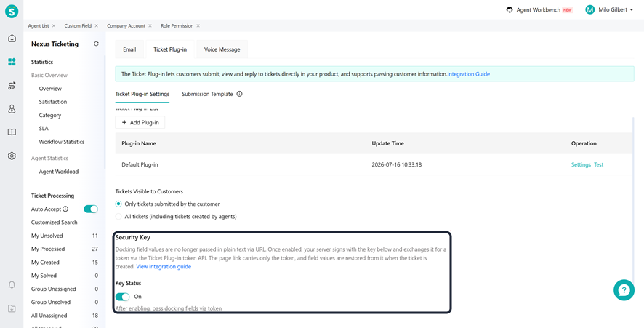
Task: Click the Agent Workbench headset icon
Action: pos(510,10)
